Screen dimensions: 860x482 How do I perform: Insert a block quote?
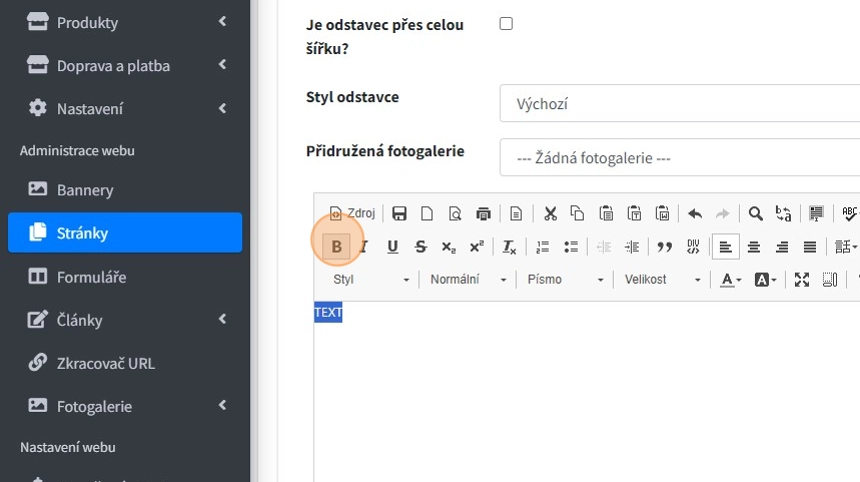(664, 247)
